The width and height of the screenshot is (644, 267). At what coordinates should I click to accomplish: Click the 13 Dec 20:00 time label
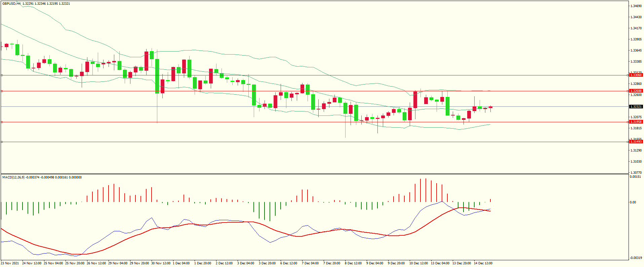461,263
